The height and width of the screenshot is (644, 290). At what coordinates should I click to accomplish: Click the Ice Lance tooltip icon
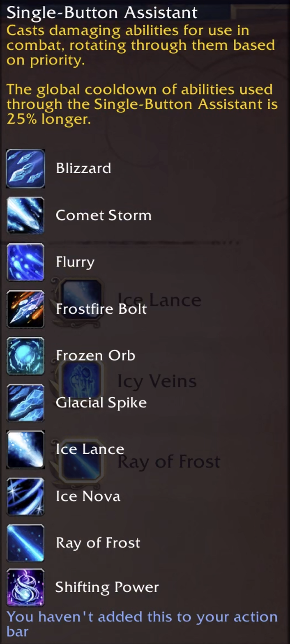point(25,450)
